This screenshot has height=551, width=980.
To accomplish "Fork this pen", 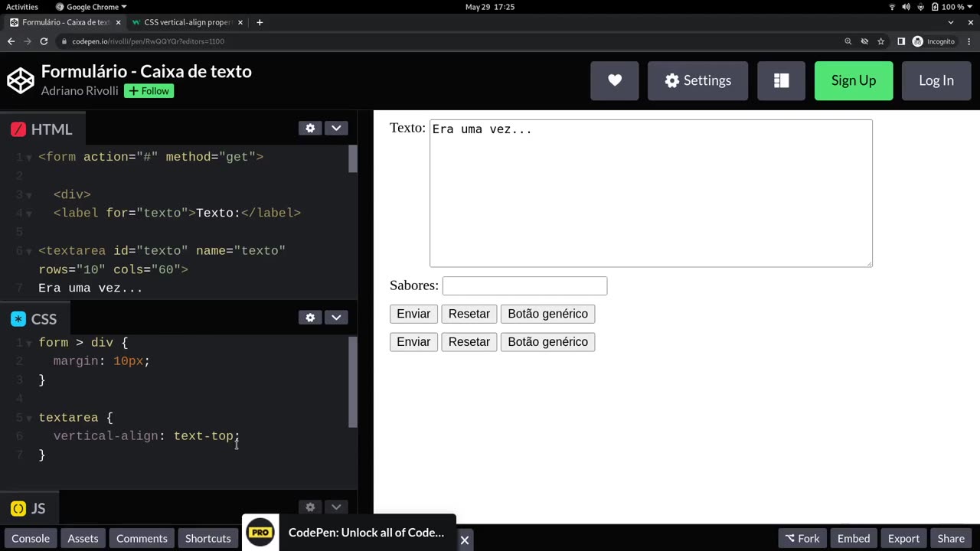I will pos(802,538).
